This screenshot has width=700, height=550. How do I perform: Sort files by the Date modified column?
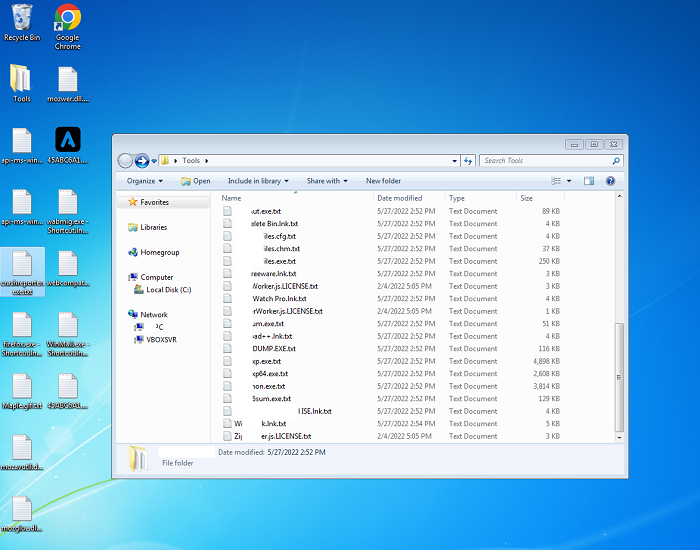pyautogui.click(x=400, y=198)
